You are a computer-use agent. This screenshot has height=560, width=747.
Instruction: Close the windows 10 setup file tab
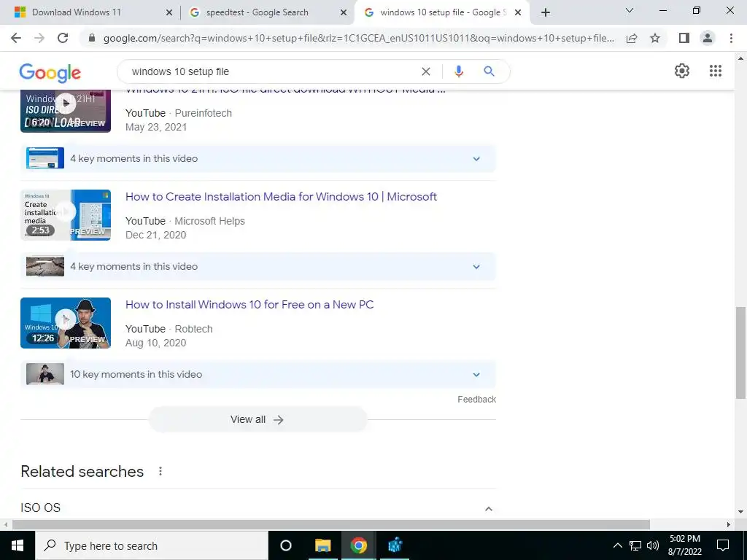[x=518, y=13]
